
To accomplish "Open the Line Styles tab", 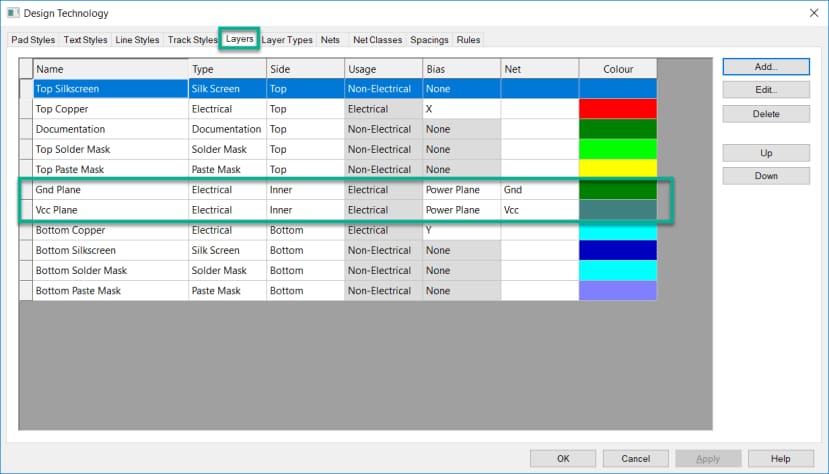I will pyautogui.click(x=137, y=40).
